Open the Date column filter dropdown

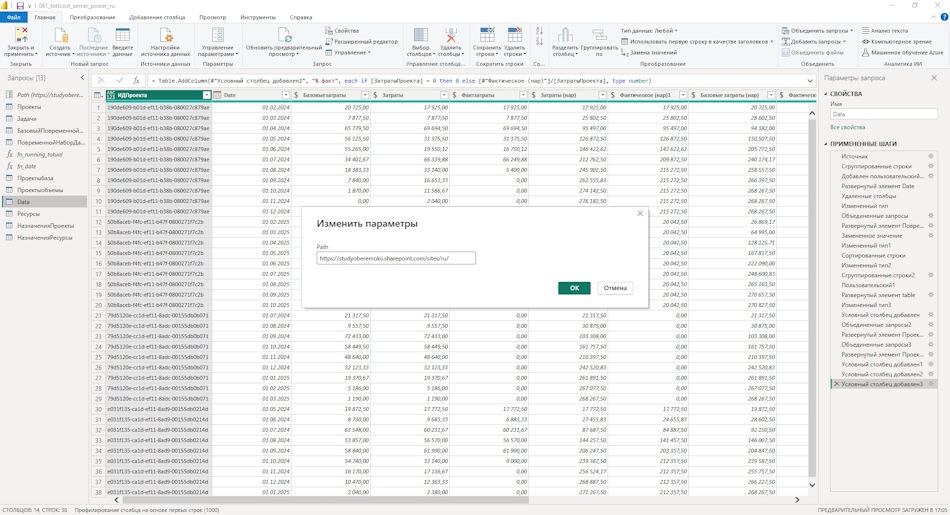pos(286,95)
